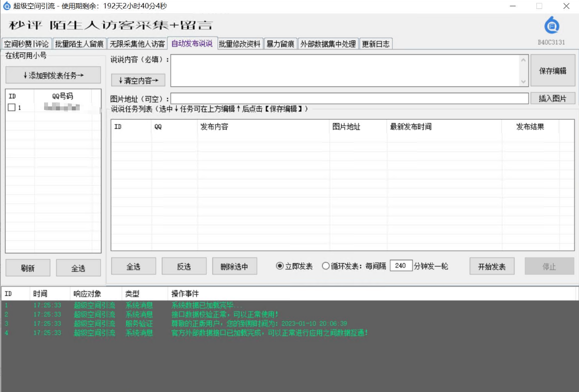Click the blue app logo at top right
This screenshot has width=579, height=392.
click(x=552, y=25)
